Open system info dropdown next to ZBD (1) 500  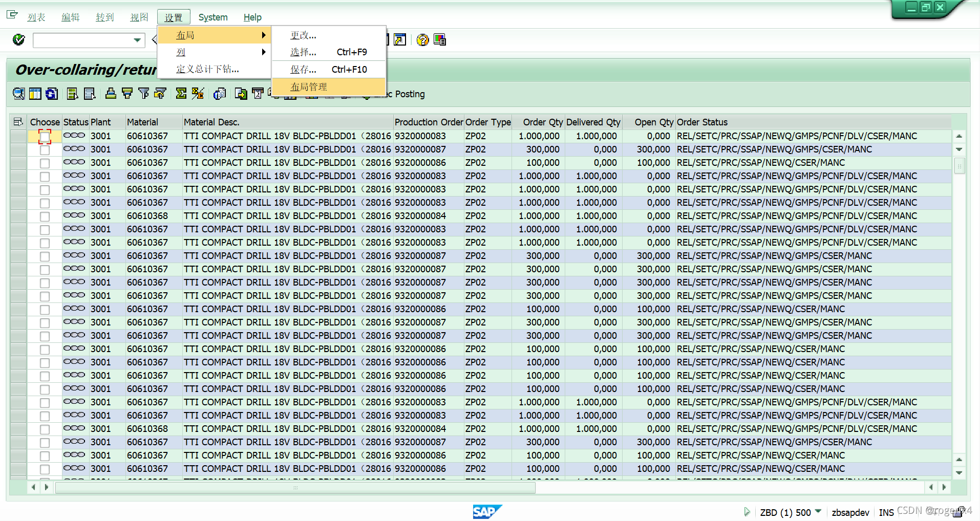(818, 511)
